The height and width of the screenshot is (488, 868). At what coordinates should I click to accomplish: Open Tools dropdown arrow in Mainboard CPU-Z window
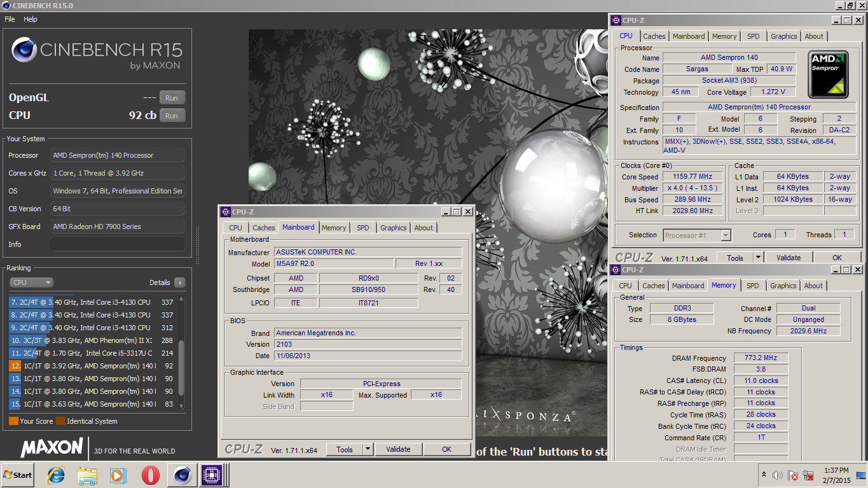(368, 449)
